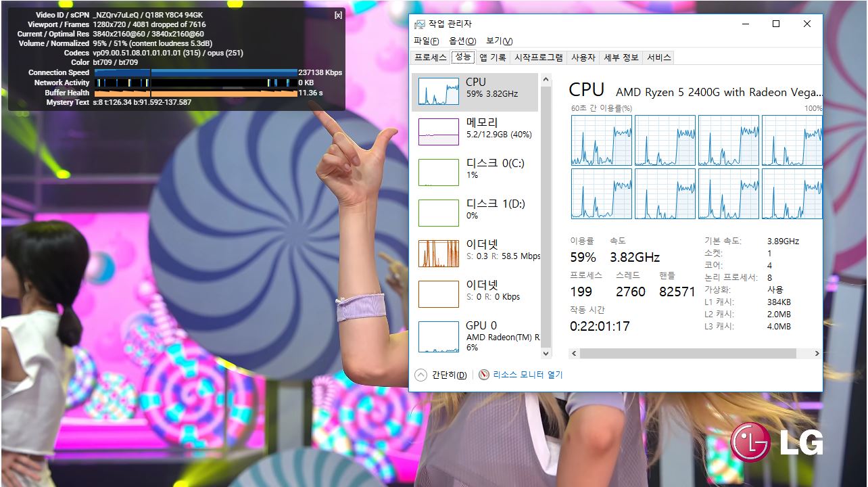Click the 스레드 count 2760
The height and width of the screenshot is (487, 868).
[631, 292]
